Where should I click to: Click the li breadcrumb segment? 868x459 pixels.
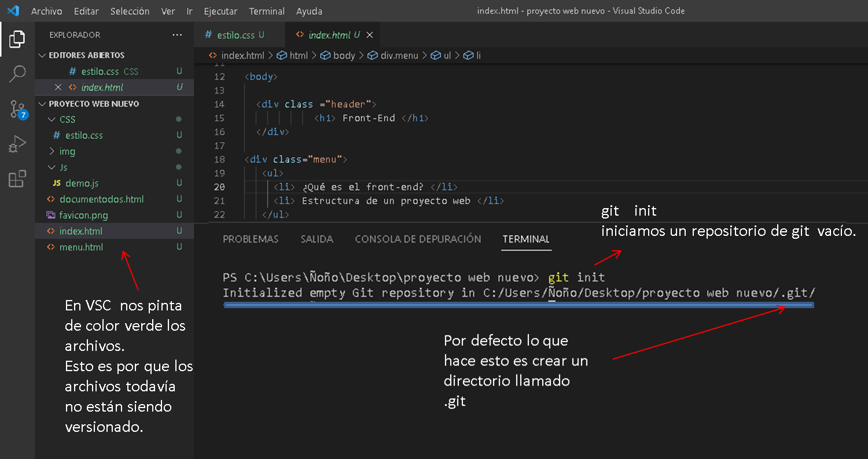[472, 55]
